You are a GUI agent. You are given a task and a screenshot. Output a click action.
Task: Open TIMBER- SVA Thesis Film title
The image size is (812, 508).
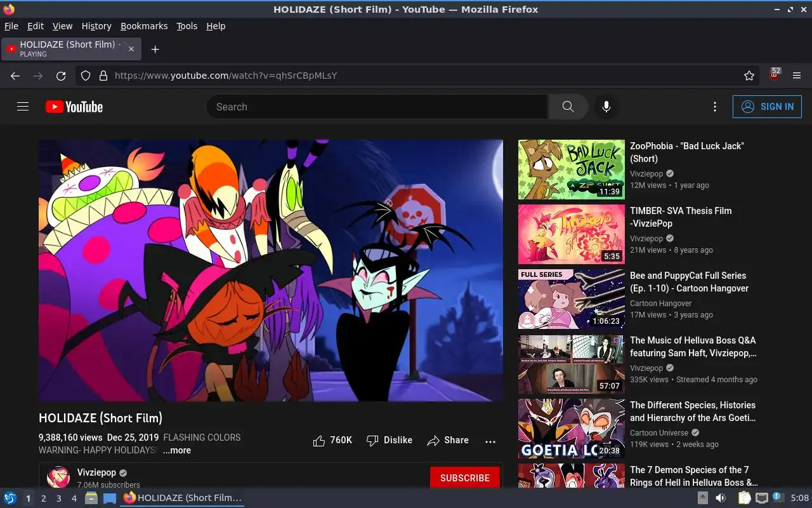(681, 217)
